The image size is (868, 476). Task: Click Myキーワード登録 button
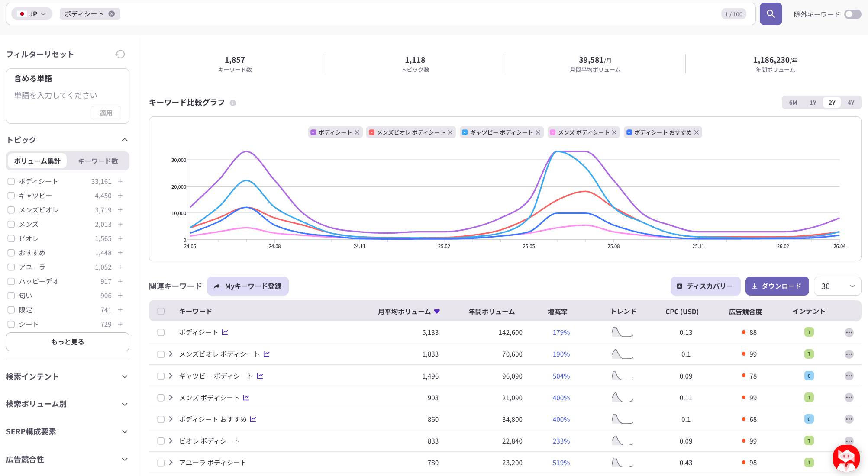pos(248,286)
